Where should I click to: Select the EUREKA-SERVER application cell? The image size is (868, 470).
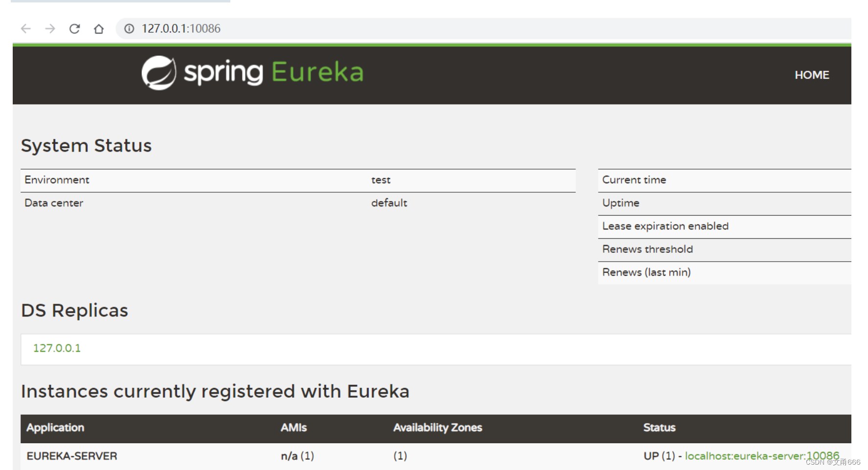tap(72, 456)
